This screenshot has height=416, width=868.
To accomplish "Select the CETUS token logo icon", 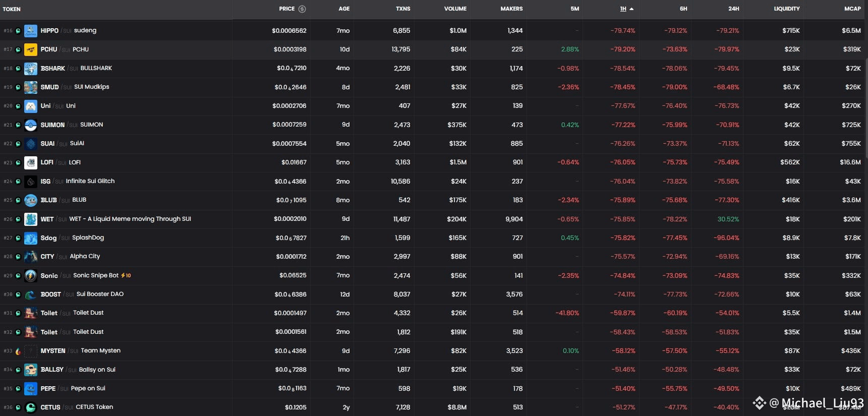I will point(31,407).
